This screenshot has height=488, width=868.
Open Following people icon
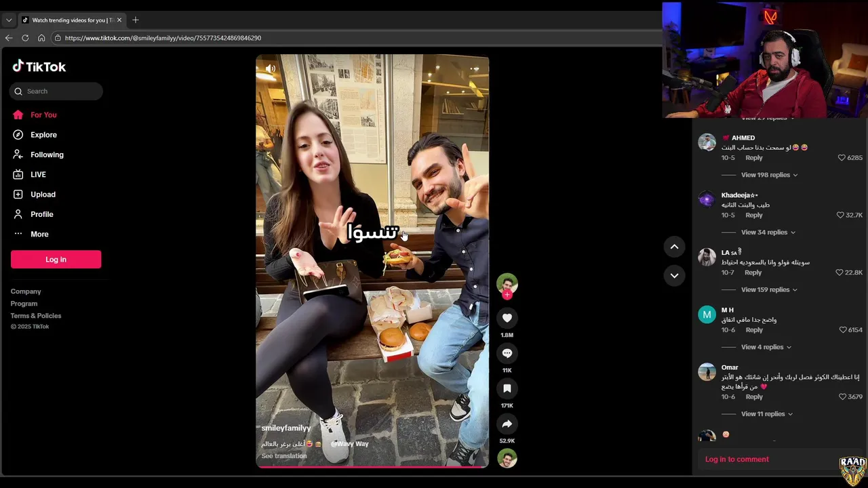18,155
